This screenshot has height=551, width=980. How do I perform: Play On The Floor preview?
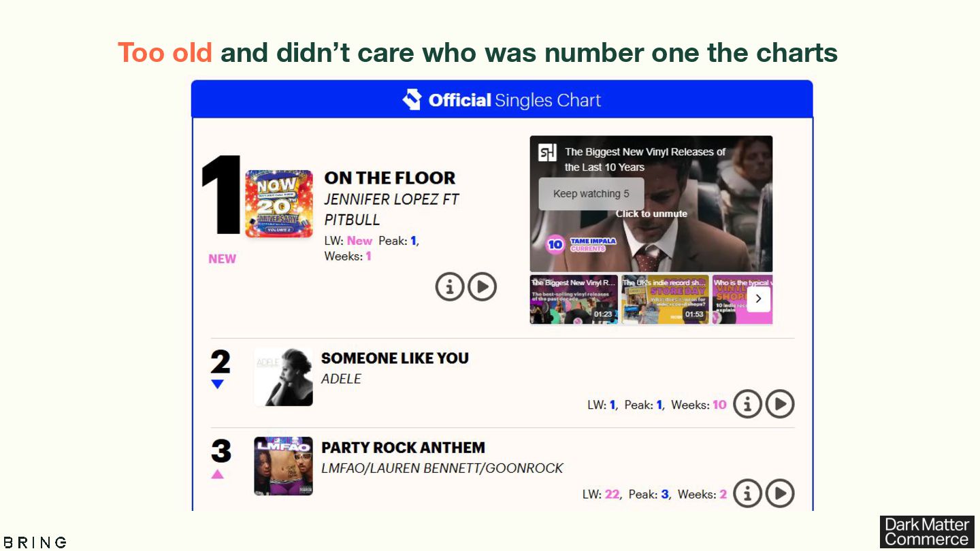tap(483, 287)
